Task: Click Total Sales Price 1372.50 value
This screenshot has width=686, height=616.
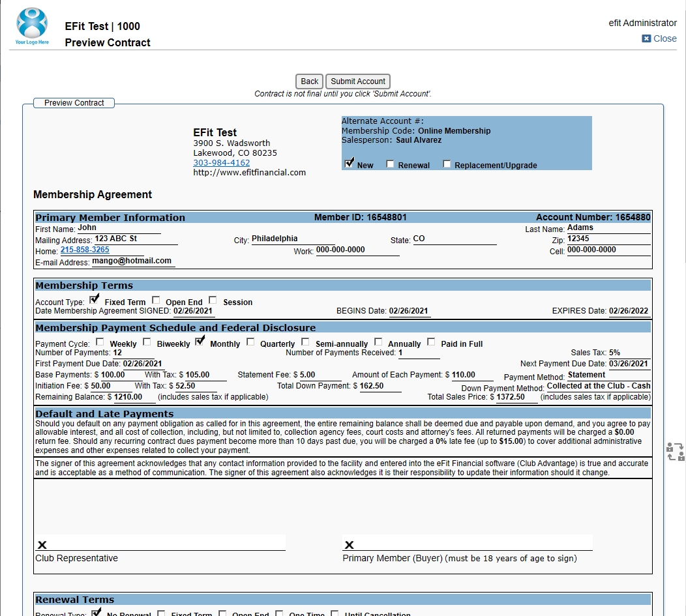Action: click(511, 397)
